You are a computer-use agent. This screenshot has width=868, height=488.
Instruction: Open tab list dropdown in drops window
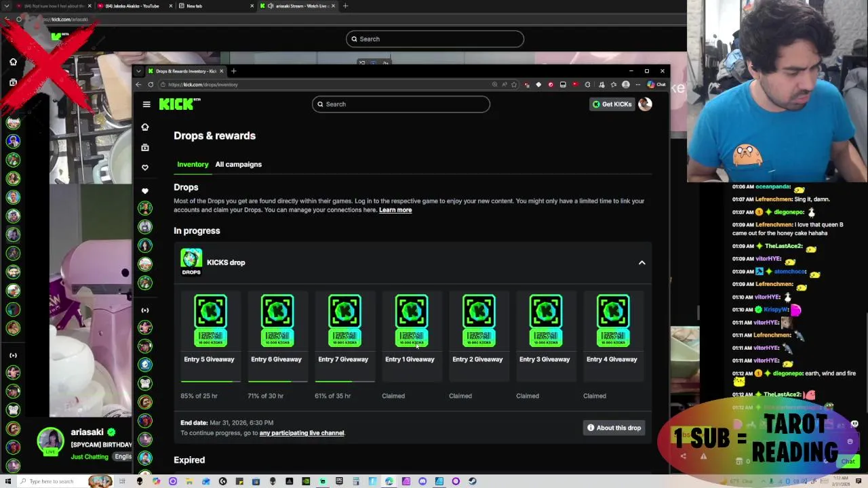(x=139, y=71)
